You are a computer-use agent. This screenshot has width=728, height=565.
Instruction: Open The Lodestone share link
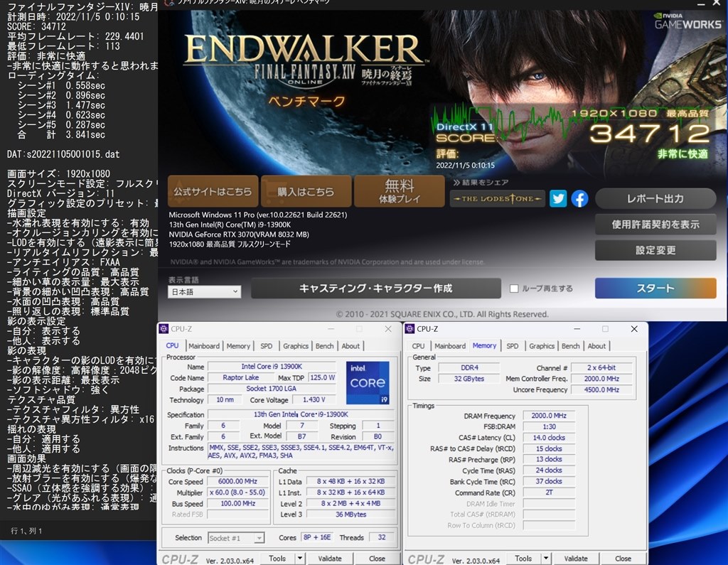(497, 199)
